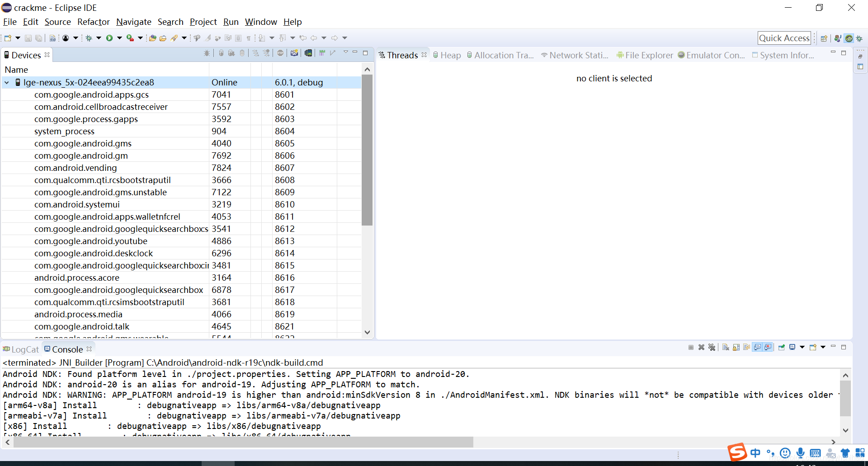Toggle Show Console on standard output
The image size is (868, 466).
[757, 347]
